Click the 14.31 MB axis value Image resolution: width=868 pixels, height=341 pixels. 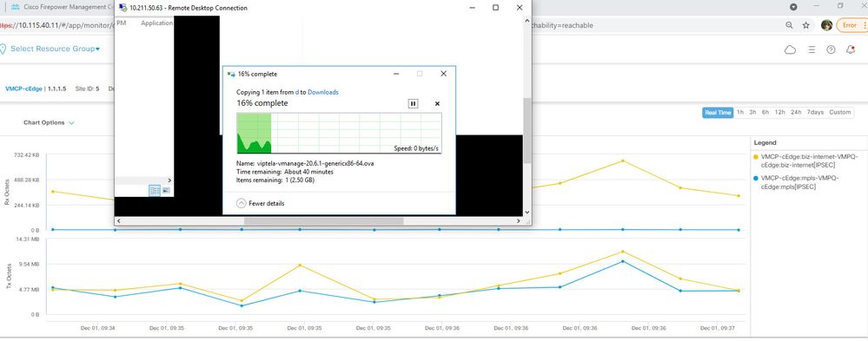[x=27, y=239]
